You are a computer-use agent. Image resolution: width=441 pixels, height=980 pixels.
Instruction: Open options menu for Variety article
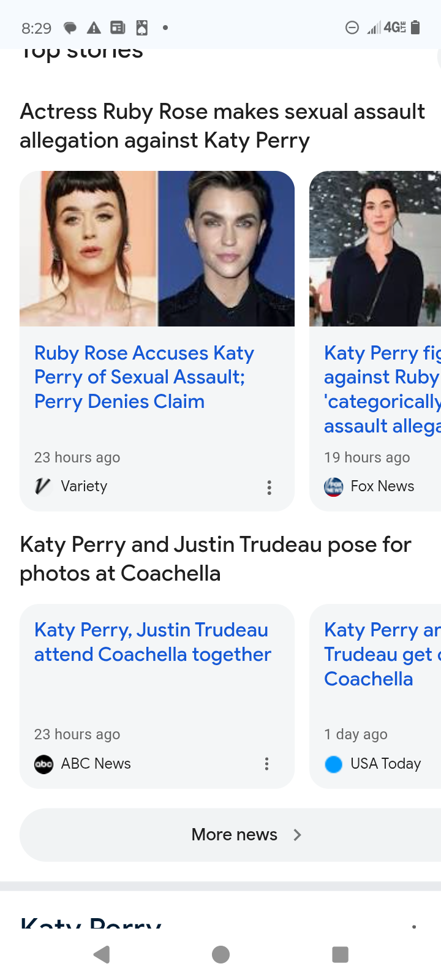(269, 488)
